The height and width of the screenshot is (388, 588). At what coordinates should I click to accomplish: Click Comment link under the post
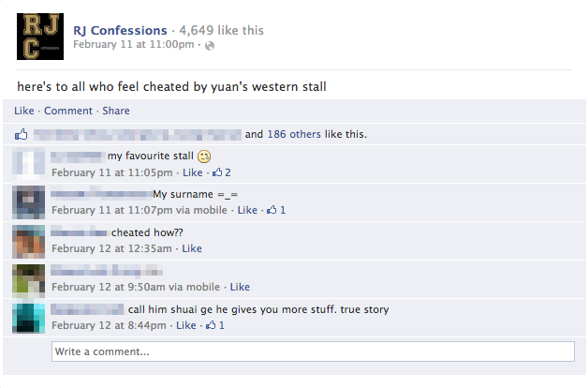pos(68,111)
